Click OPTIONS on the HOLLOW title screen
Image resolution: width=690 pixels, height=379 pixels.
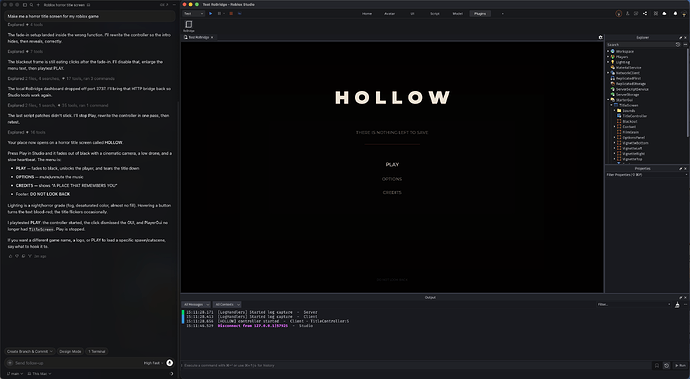392,179
